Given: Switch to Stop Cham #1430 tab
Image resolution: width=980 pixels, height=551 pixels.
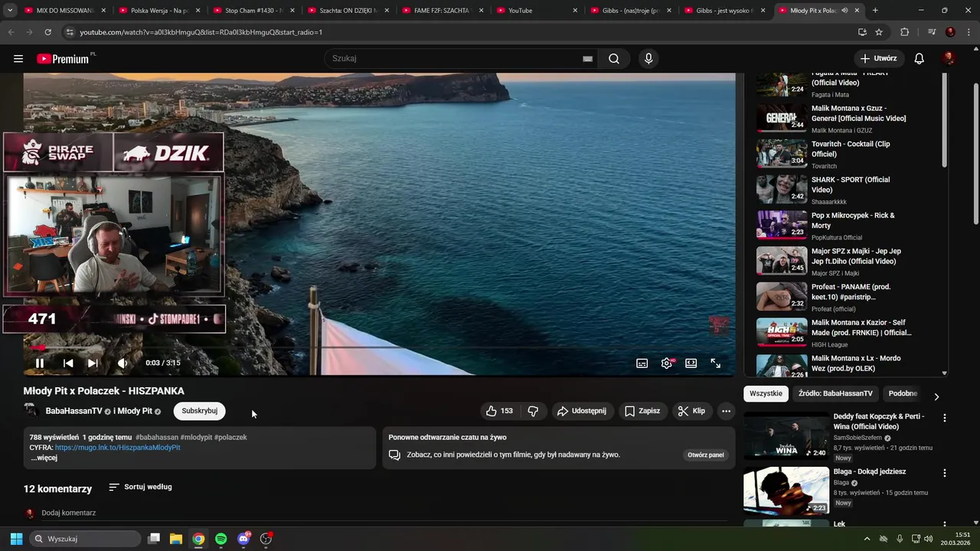Looking at the screenshot, I should 253,11.
